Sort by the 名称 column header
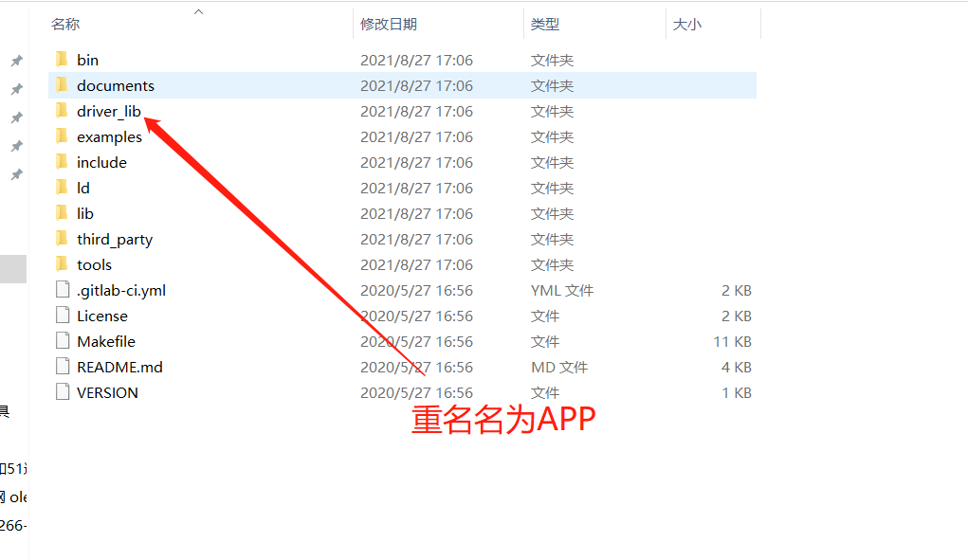The height and width of the screenshot is (560, 968). (65, 24)
